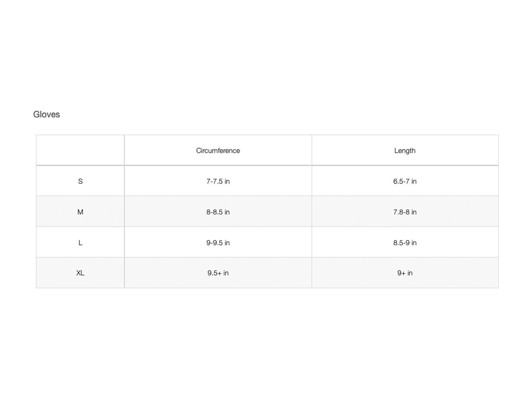Screen dimensions: 532x399
Task: Select the 7-7.5 in circumference cell
Action: [218, 181]
